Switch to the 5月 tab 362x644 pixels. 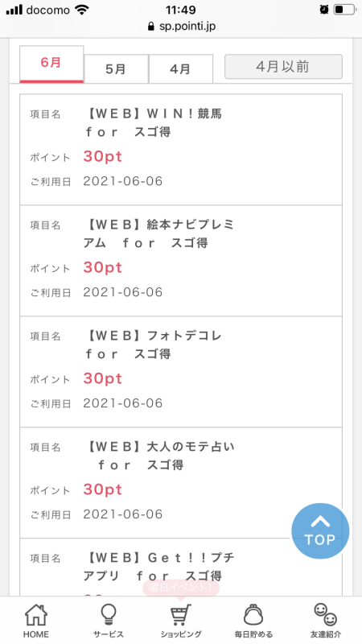(x=116, y=68)
